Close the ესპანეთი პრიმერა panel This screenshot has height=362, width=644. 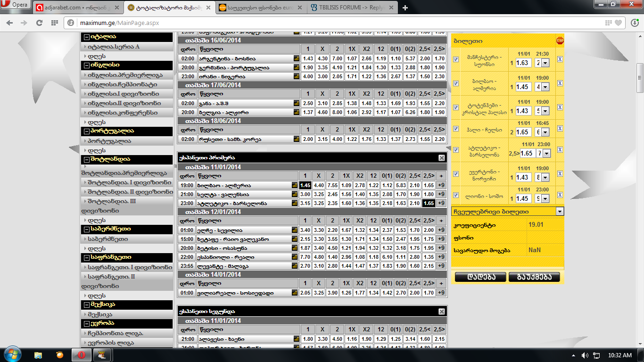click(x=441, y=158)
